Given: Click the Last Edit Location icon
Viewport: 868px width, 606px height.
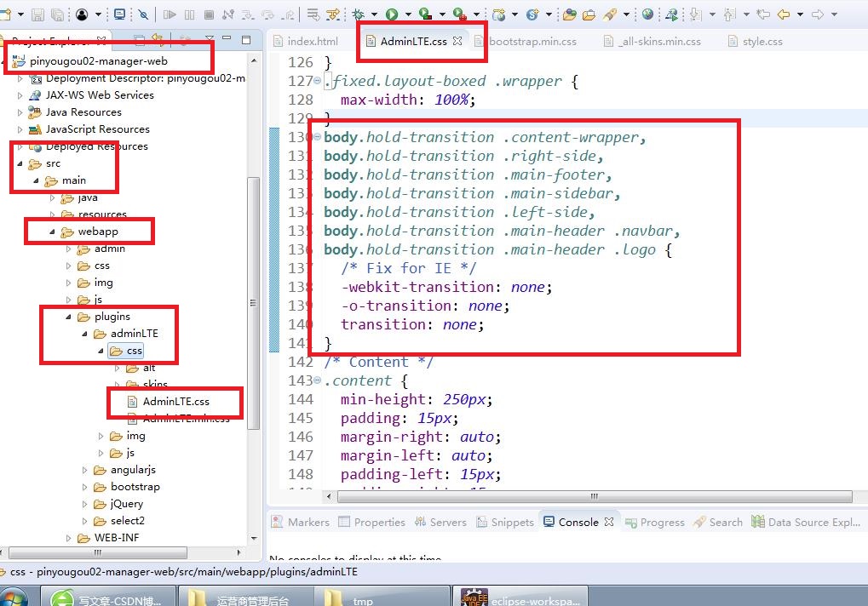Looking at the screenshot, I should pyautogui.click(x=763, y=14).
